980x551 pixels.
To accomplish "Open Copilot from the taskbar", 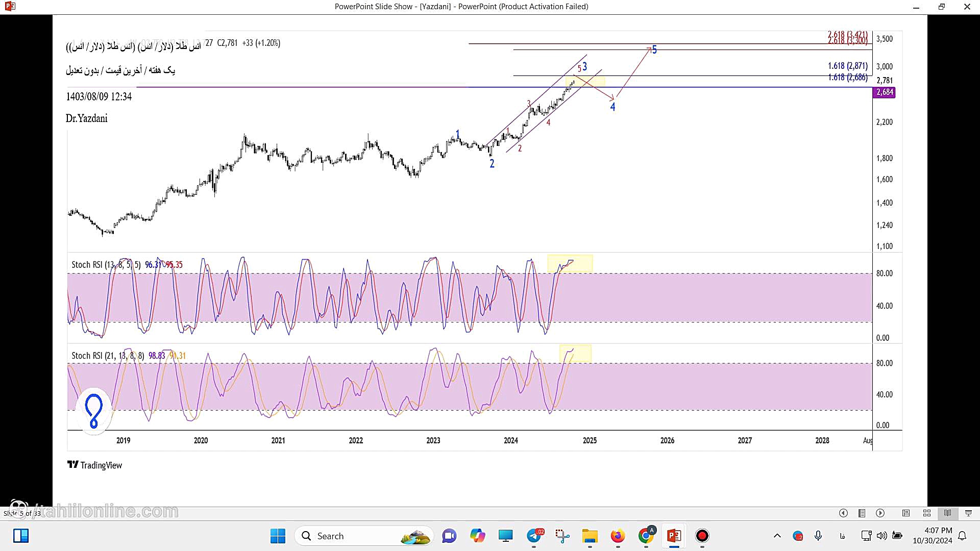I will tap(478, 536).
